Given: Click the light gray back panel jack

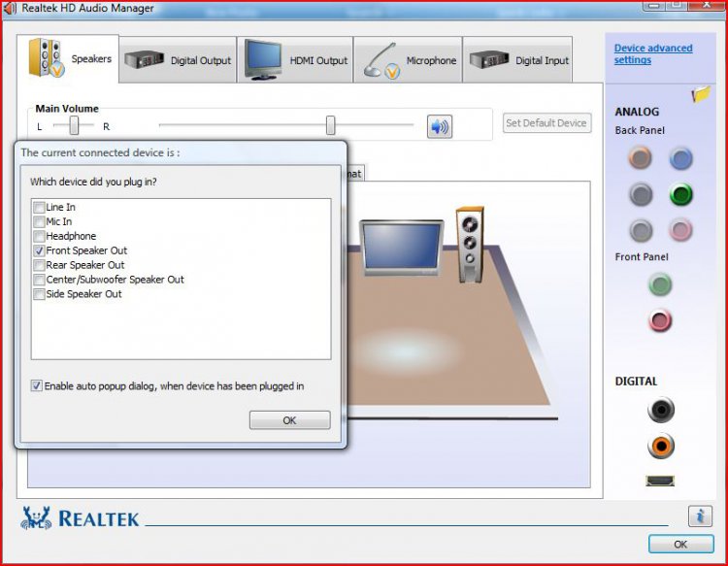Looking at the screenshot, I should [x=642, y=230].
